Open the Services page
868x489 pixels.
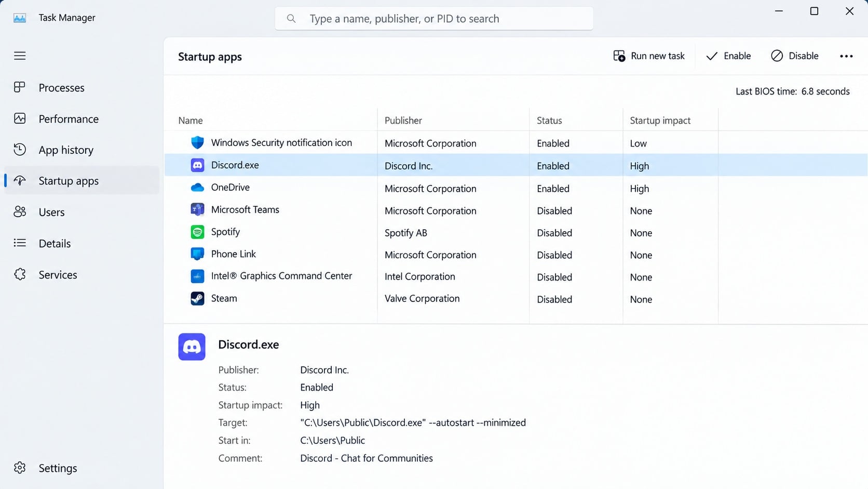(82, 274)
